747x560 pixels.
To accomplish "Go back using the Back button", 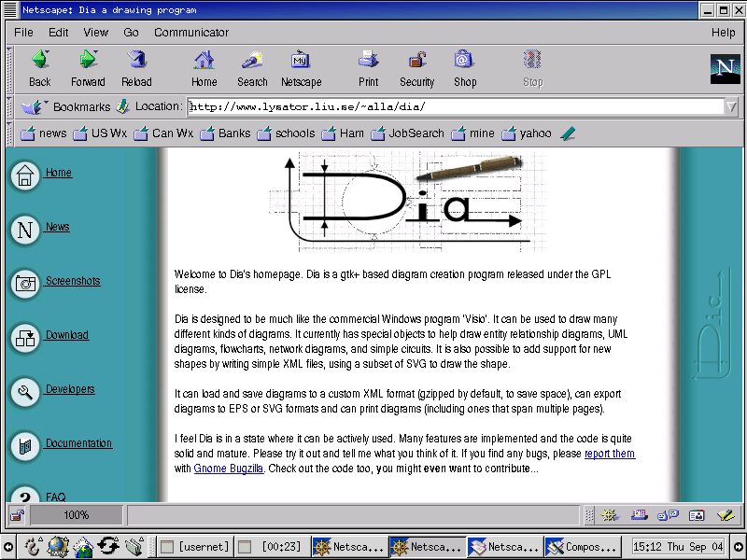I will (x=40, y=69).
